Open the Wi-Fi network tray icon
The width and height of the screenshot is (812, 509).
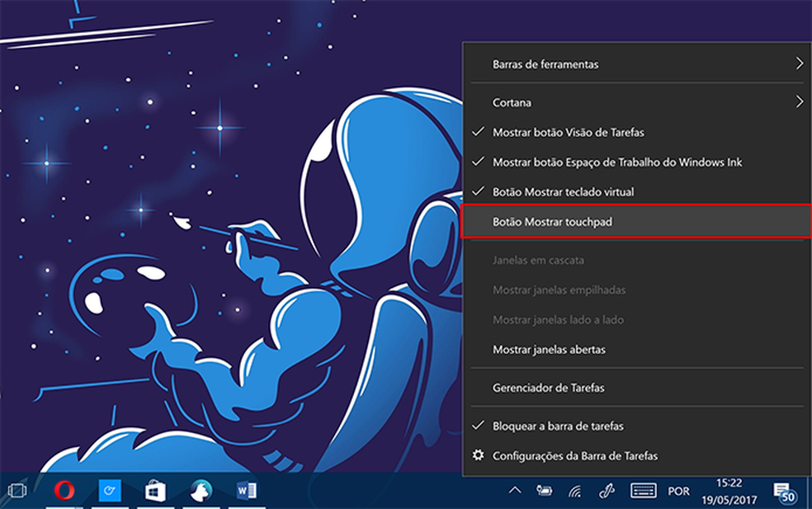(x=575, y=491)
